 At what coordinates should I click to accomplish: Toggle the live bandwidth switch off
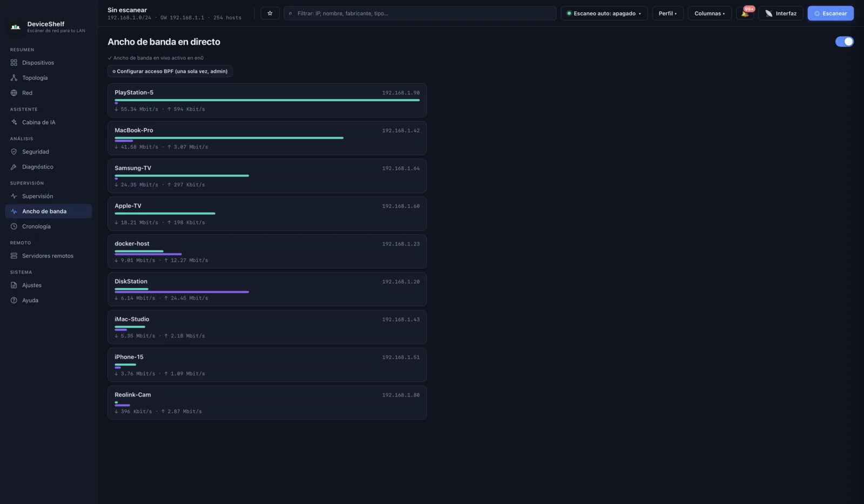pyautogui.click(x=845, y=42)
